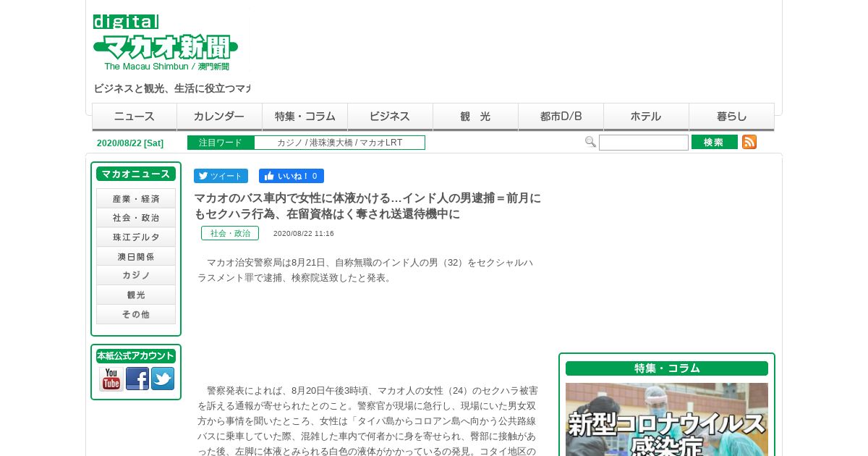Select sidebar 社会・政治 news category

pos(136,218)
